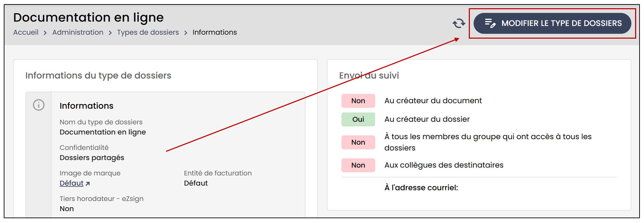Click Oui badge for créateur du dossier
Viewport: 644px width, 223px height.
[358, 119]
